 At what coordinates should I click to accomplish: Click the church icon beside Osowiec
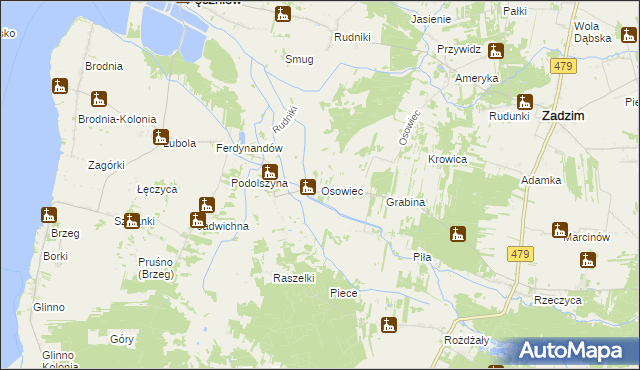tap(308, 187)
